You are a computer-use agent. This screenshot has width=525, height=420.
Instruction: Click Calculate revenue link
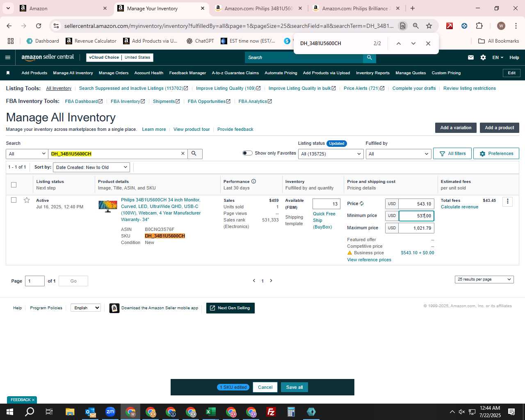click(x=459, y=207)
